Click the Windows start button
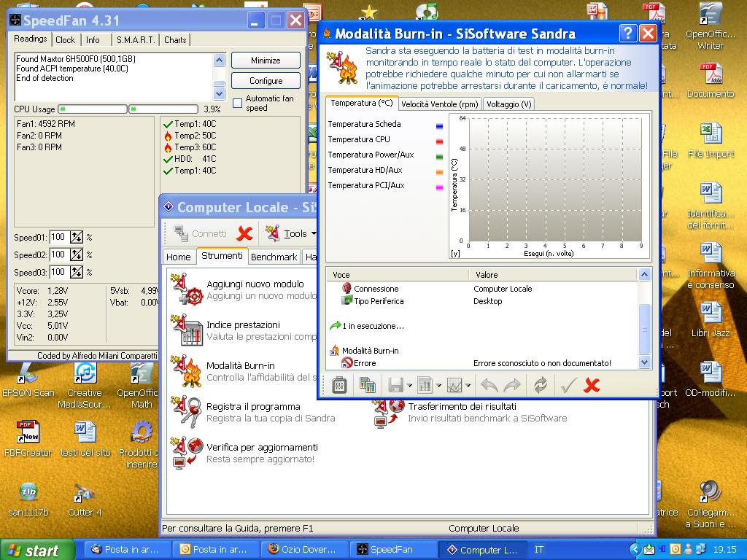This screenshot has height=560, width=747. click(37, 550)
